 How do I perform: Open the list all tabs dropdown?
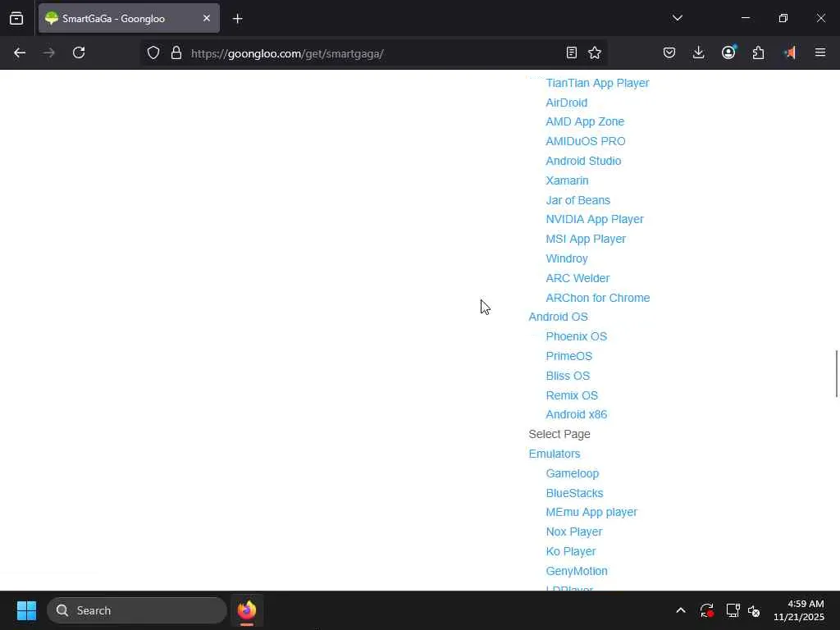click(677, 18)
